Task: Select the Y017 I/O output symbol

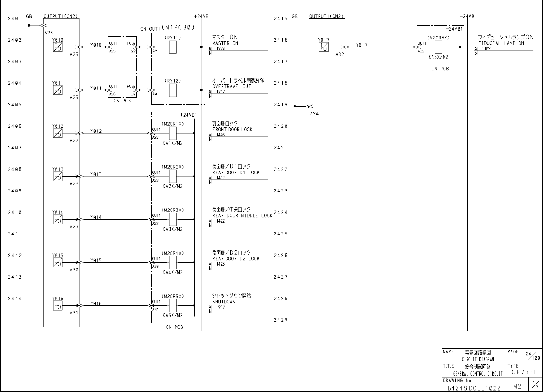Action: 323,47
